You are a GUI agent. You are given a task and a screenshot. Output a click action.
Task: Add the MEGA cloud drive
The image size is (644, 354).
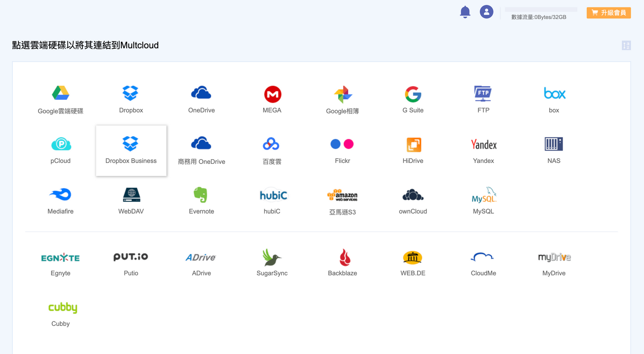coord(272,94)
